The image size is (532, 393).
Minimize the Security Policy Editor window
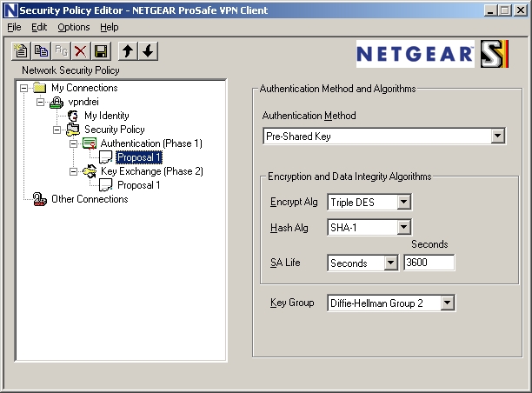click(x=490, y=10)
